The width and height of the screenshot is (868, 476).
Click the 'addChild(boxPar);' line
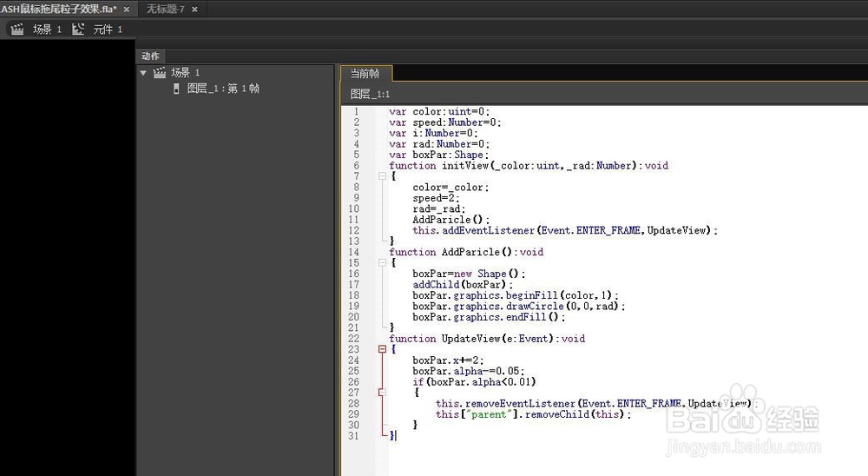pyautogui.click(x=463, y=284)
